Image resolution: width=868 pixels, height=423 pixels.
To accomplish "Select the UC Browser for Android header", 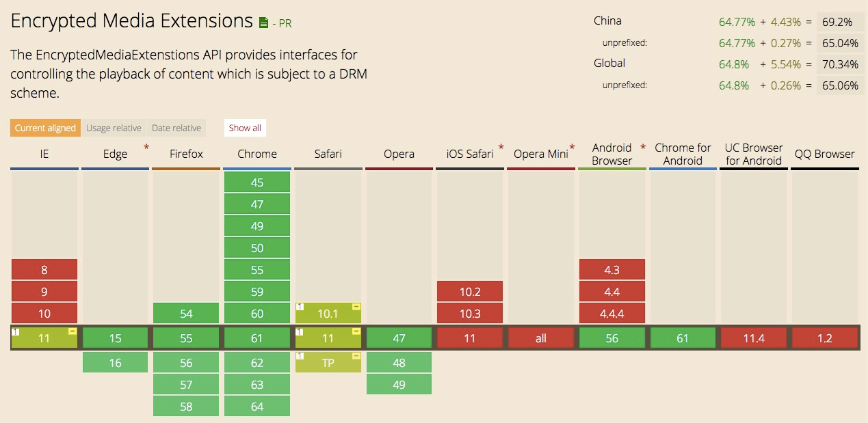I will click(754, 154).
